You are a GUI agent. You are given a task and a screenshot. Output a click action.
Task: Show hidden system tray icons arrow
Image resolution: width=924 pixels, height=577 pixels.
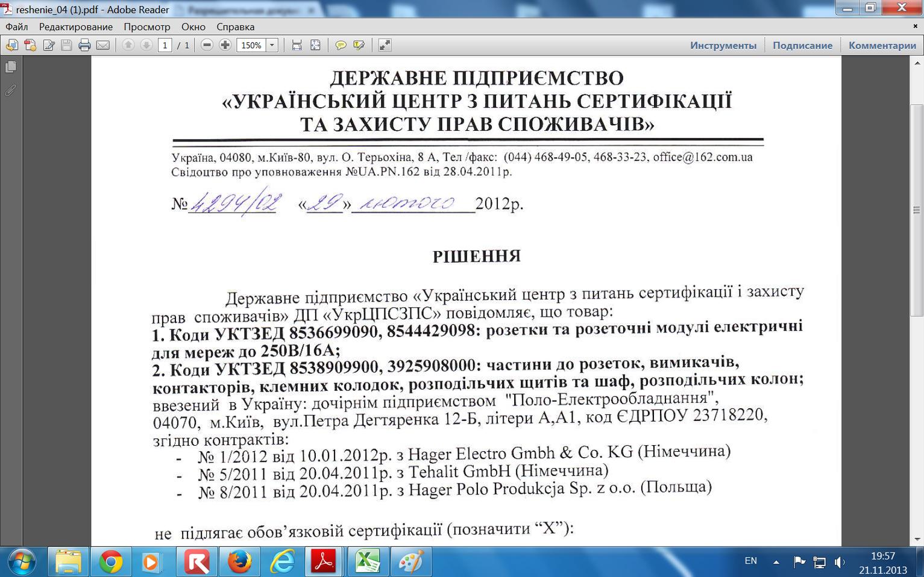click(x=776, y=562)
